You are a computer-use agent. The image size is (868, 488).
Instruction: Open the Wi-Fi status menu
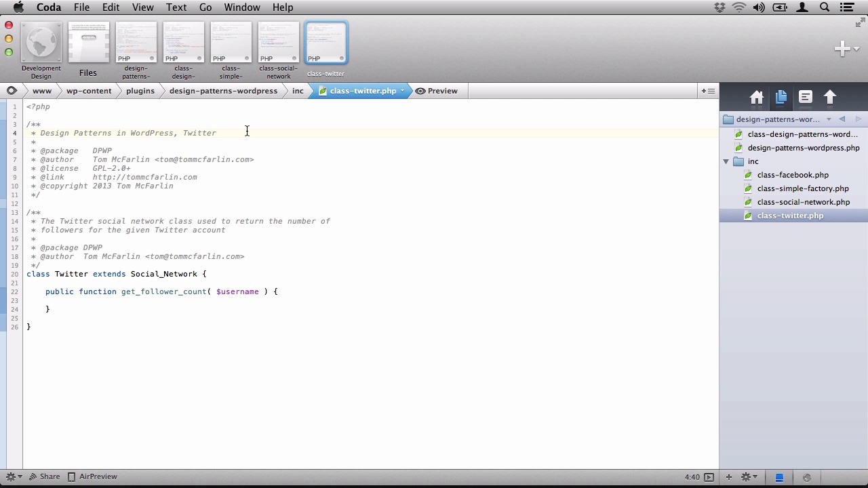739,7
